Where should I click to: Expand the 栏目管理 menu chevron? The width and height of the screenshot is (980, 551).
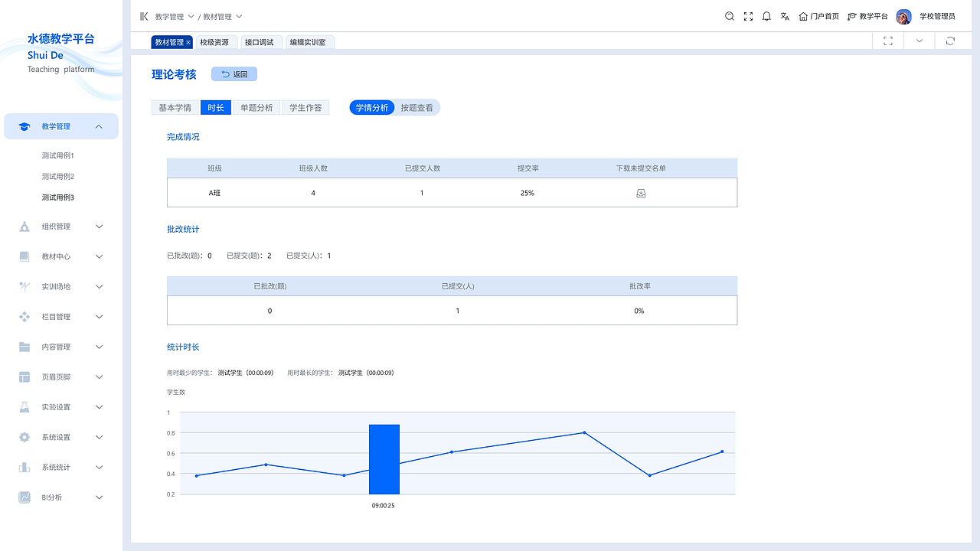(99, 317)
